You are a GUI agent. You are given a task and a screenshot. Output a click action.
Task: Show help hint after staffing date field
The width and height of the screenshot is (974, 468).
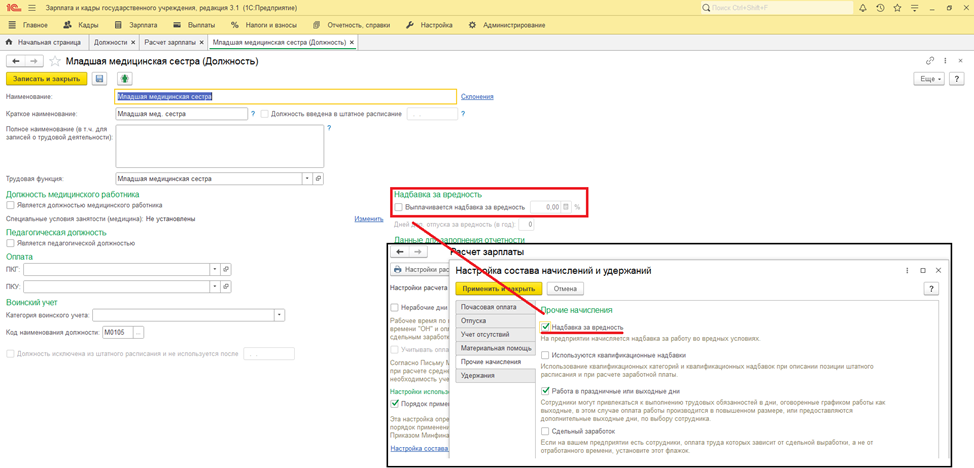tap(463, 114)
